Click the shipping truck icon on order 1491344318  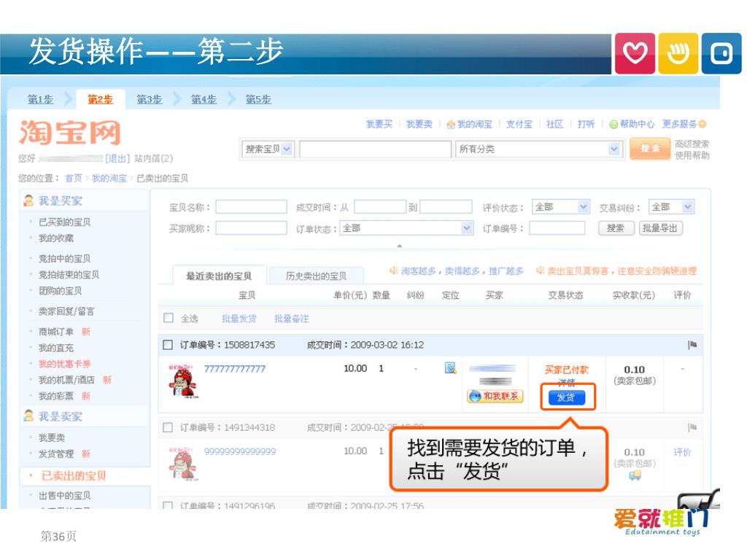[x=634, y=475]
